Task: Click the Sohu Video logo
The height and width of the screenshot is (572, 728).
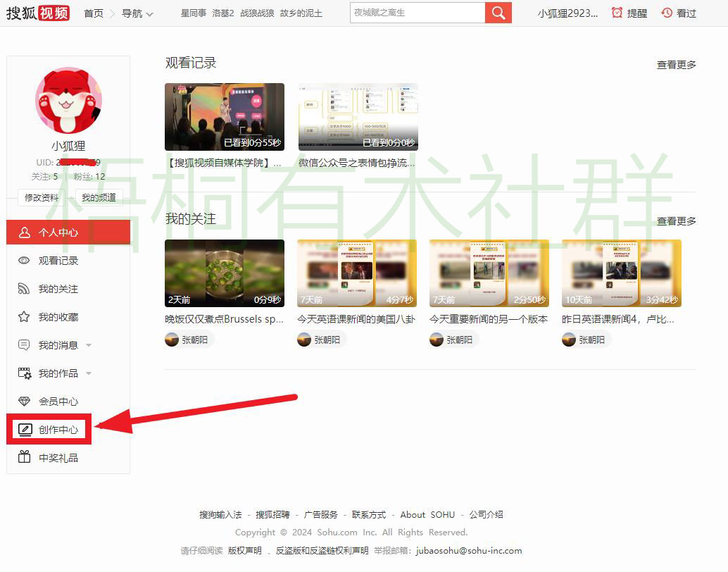Action: click(37, 13)
